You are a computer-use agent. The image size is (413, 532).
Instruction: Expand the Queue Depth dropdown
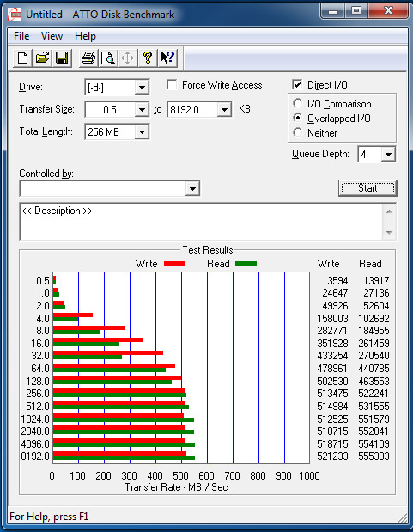pos(388,155)
